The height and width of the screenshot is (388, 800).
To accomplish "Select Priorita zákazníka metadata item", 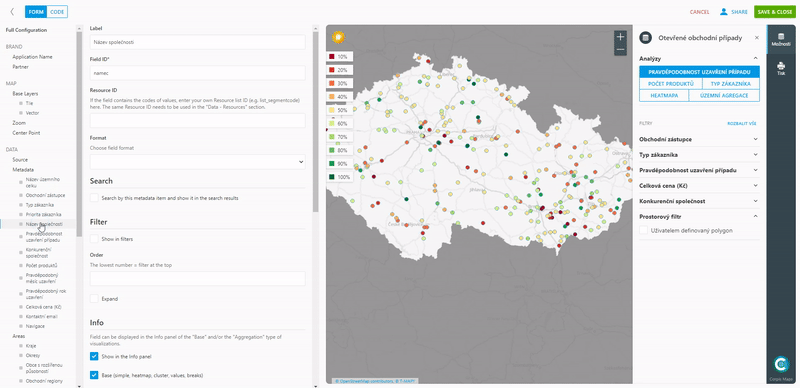I will (43, 214).
